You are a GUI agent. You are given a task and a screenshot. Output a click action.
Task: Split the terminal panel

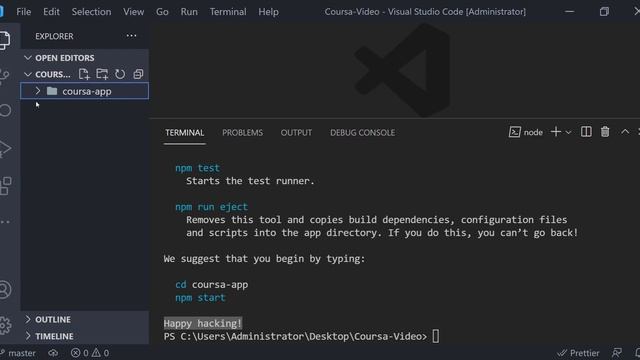(x=586, y=132)
